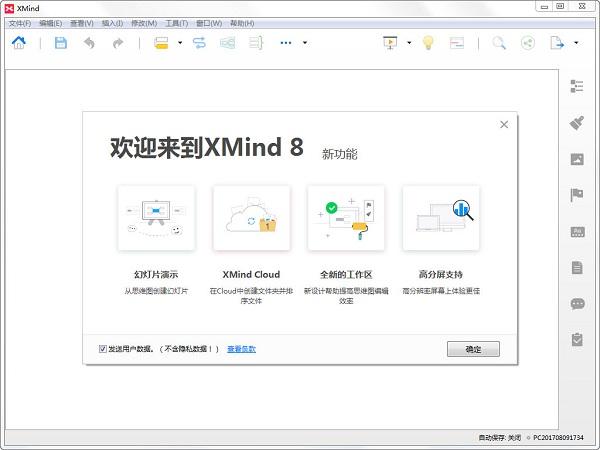
Task: Open the Outline panel icon in sidebar
Action: click(577, 88)
